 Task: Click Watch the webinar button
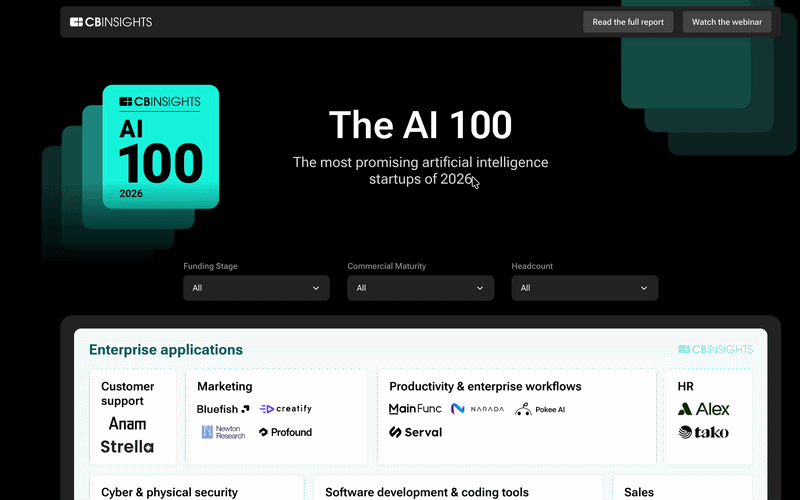tap(727, 22)
